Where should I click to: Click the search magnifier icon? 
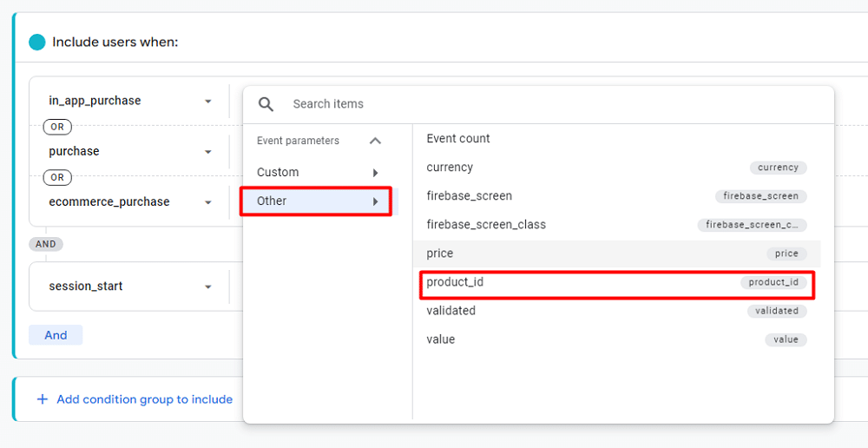pos(266,104)
